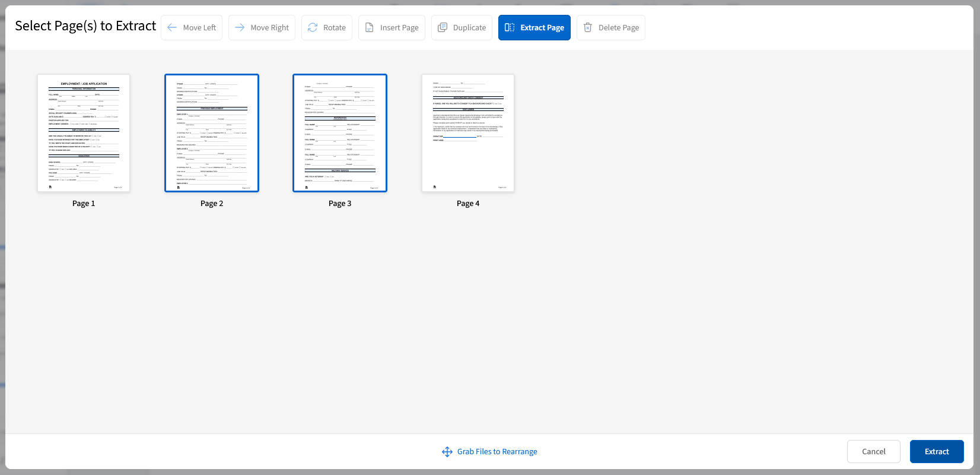Click the Insert Page document icon
This screenshot has height=475, width=980.
[369, 27]
